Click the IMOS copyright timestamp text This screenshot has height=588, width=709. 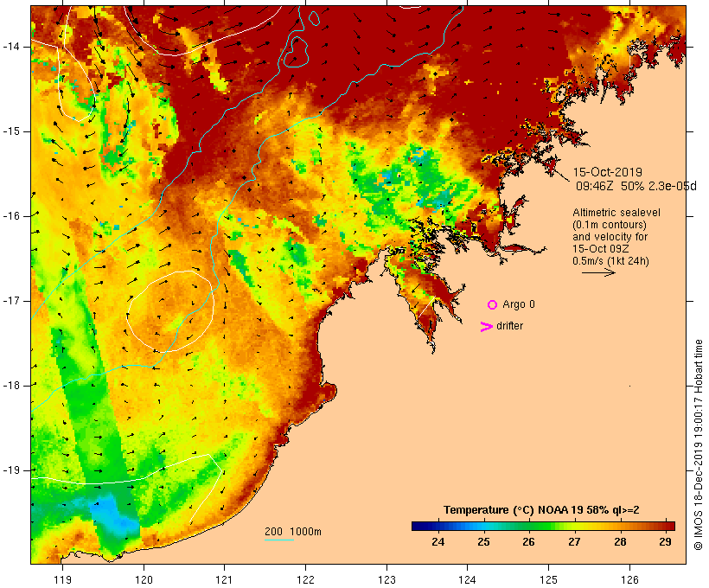pyautogui.click(x=698, y=444)
